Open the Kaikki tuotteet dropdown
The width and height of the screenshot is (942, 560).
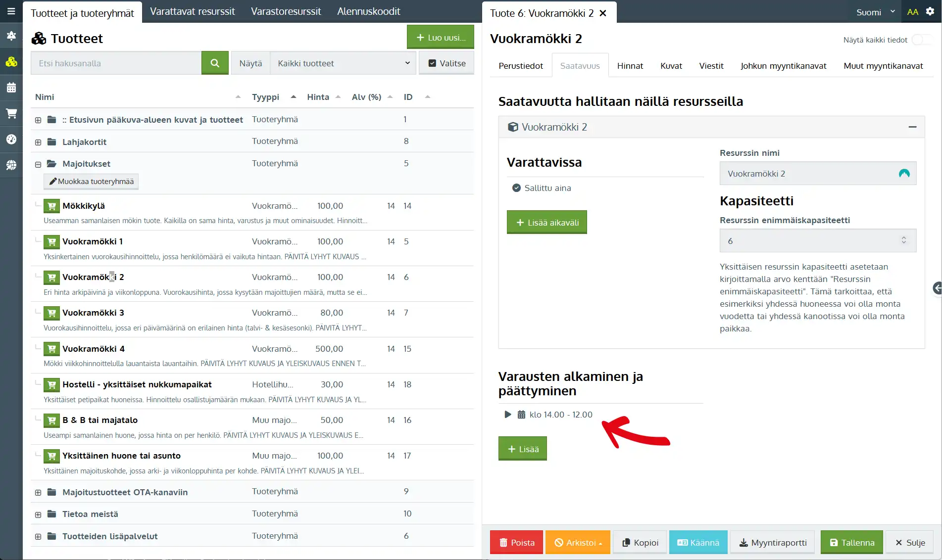tap(343, 63)
